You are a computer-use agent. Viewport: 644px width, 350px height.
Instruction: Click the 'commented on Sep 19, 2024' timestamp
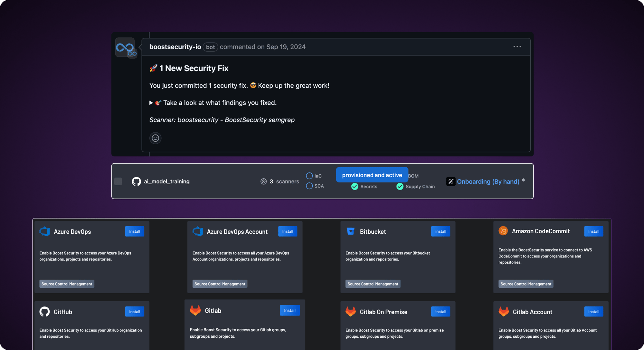click(x=263, y=47)
